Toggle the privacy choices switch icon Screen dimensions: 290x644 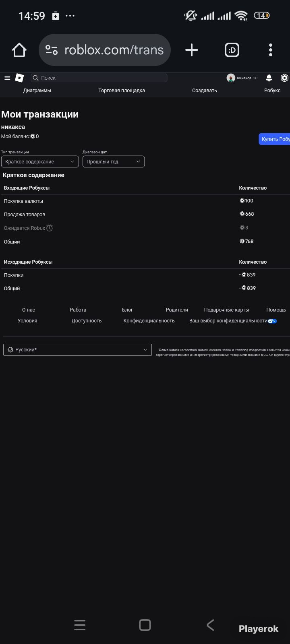click(272, 321)
